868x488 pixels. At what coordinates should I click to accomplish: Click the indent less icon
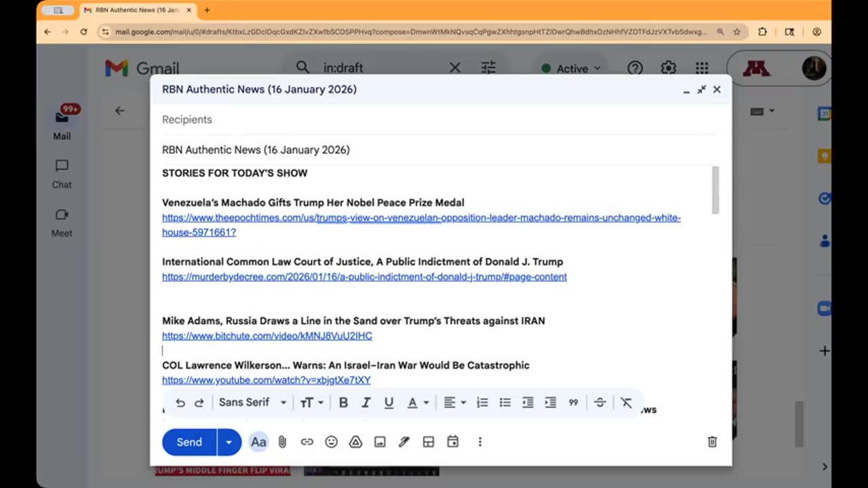tap(528, 403)
